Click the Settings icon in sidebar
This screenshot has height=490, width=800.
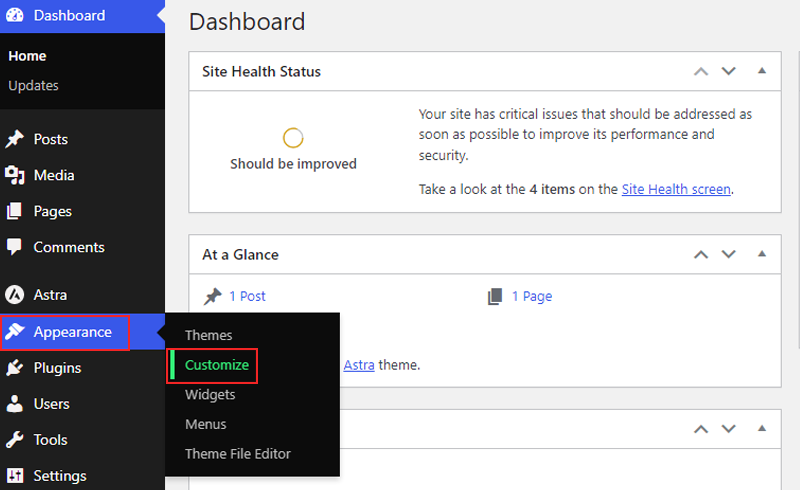(15, 476)
